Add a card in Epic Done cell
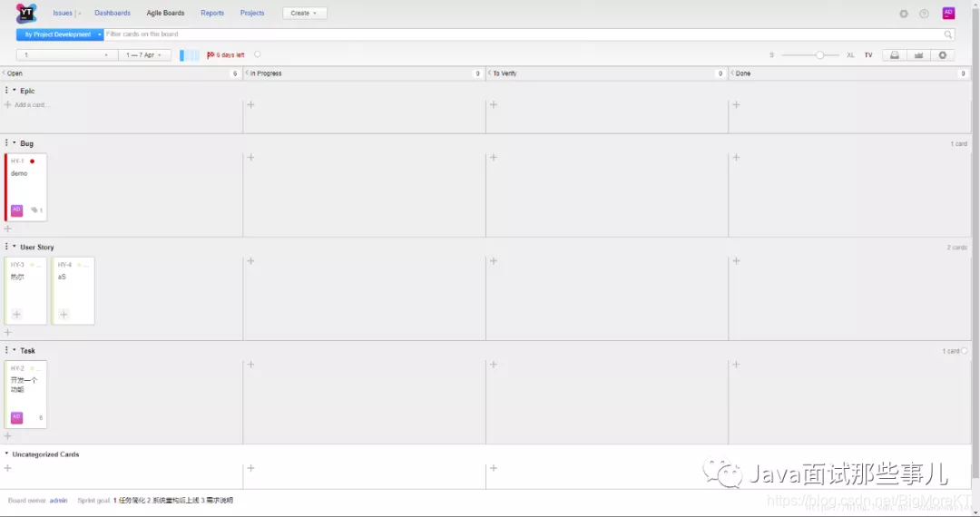The image size is (980, 517). (736, 104)
